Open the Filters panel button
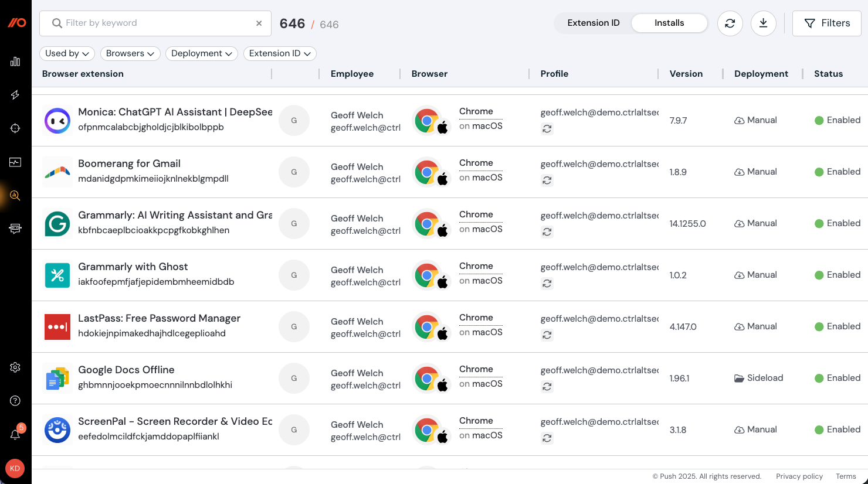 827,23
